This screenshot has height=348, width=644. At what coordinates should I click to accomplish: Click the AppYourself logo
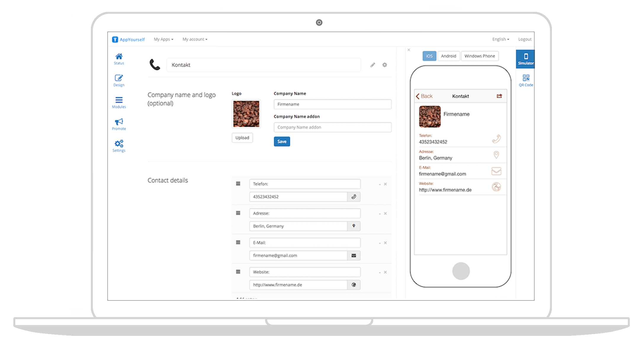click(x=128, y=39)
